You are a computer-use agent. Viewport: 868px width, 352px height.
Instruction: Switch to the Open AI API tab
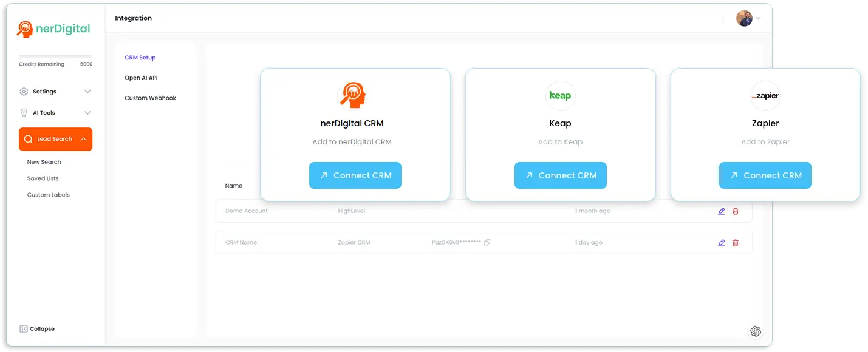coord(141,78)
